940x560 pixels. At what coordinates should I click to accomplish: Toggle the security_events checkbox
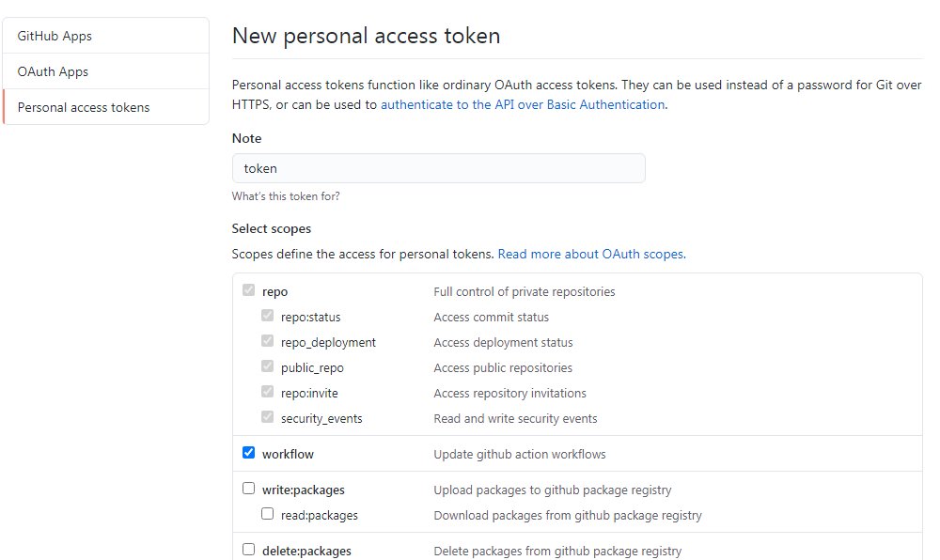pyautogui.click(x=267, y=417)
